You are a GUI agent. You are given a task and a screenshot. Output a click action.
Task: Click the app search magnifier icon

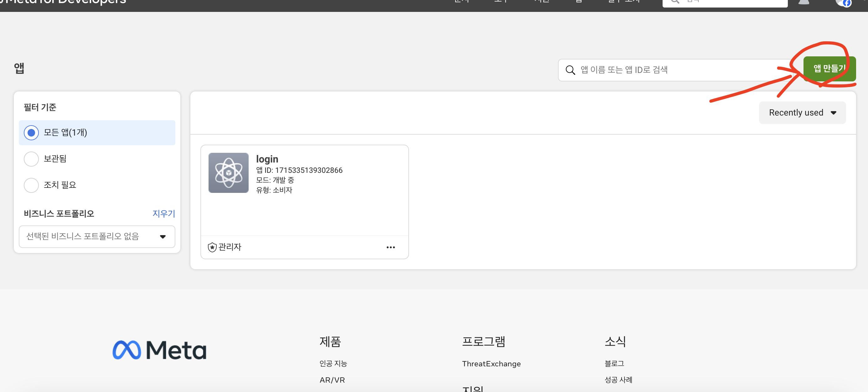(570, 70)
